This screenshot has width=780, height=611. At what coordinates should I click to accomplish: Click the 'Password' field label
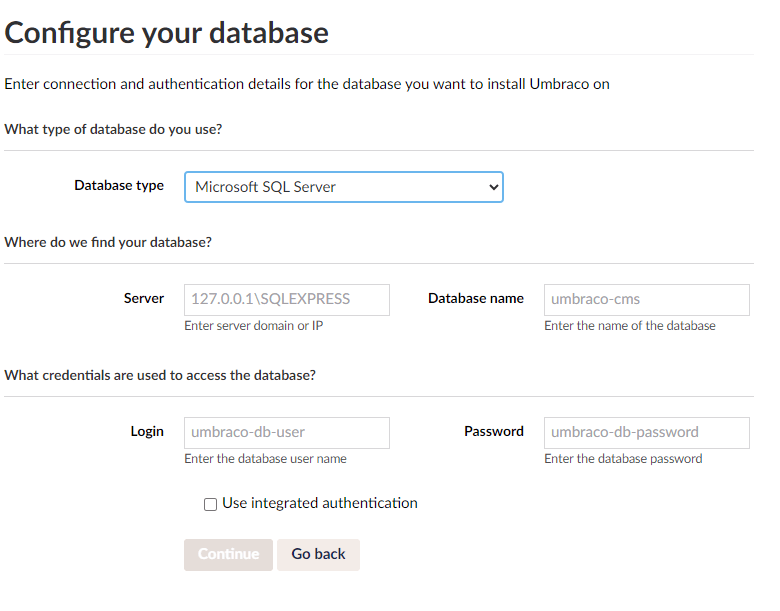click(494, 431)
